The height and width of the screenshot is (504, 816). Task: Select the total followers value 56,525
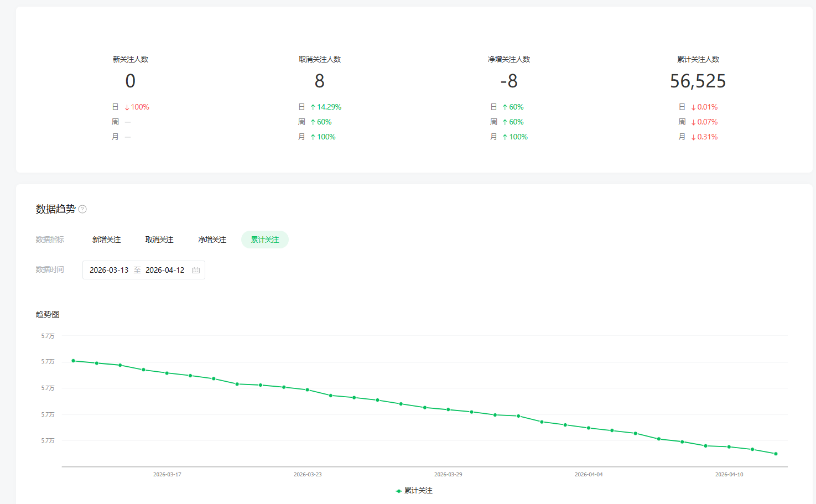pyautogui.click(x=698, y=81)
